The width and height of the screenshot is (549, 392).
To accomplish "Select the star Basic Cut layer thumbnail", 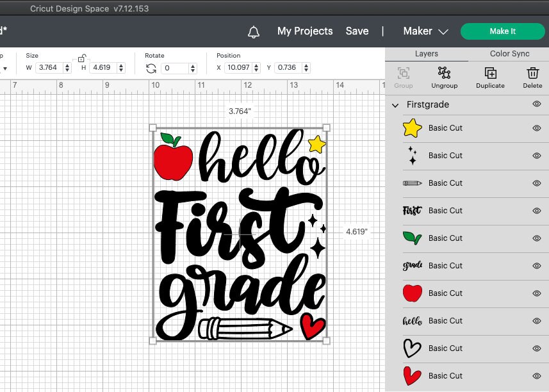I will coord(413,128).
